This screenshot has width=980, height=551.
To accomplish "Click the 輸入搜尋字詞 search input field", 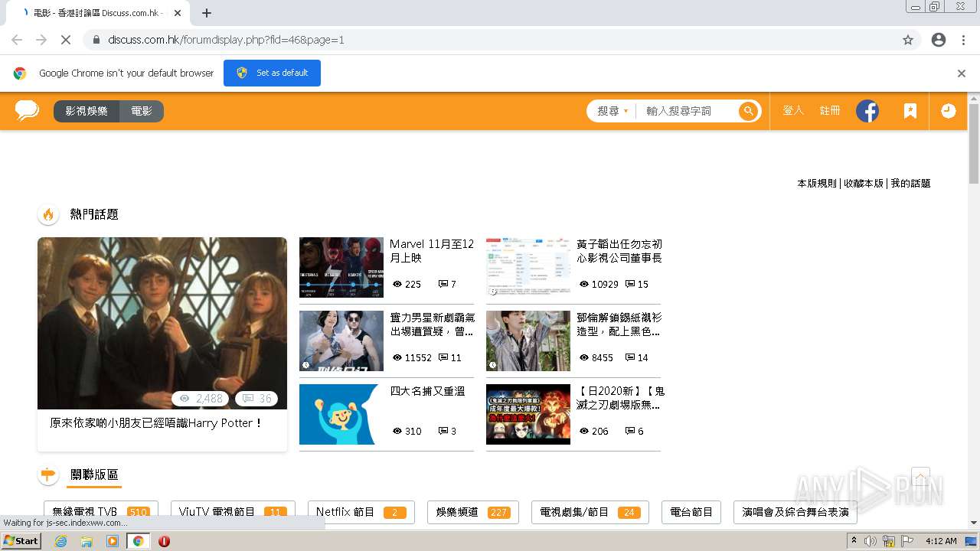I will tap(688, 111).
